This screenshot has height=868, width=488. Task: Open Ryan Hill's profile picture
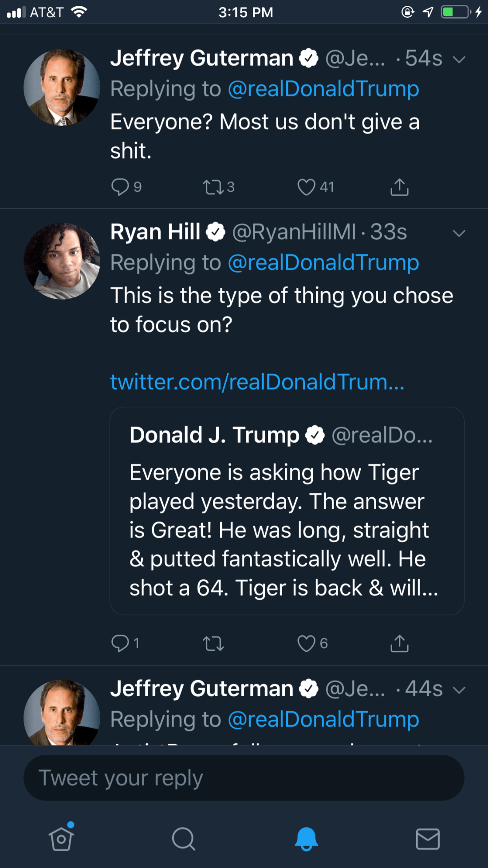[x=62, y=261]
